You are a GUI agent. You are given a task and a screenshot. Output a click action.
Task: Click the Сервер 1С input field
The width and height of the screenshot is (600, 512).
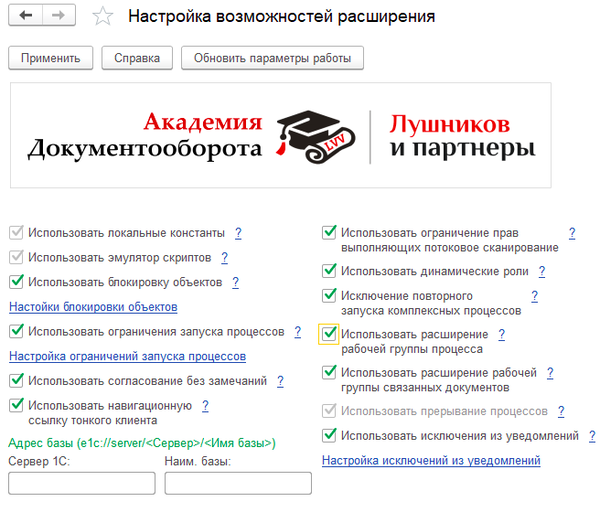(81, 483)
